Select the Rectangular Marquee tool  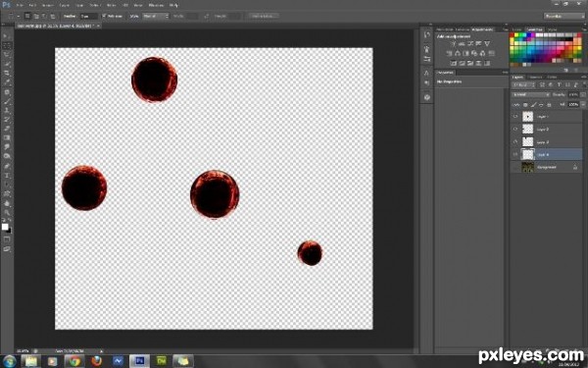coord(7,45)
